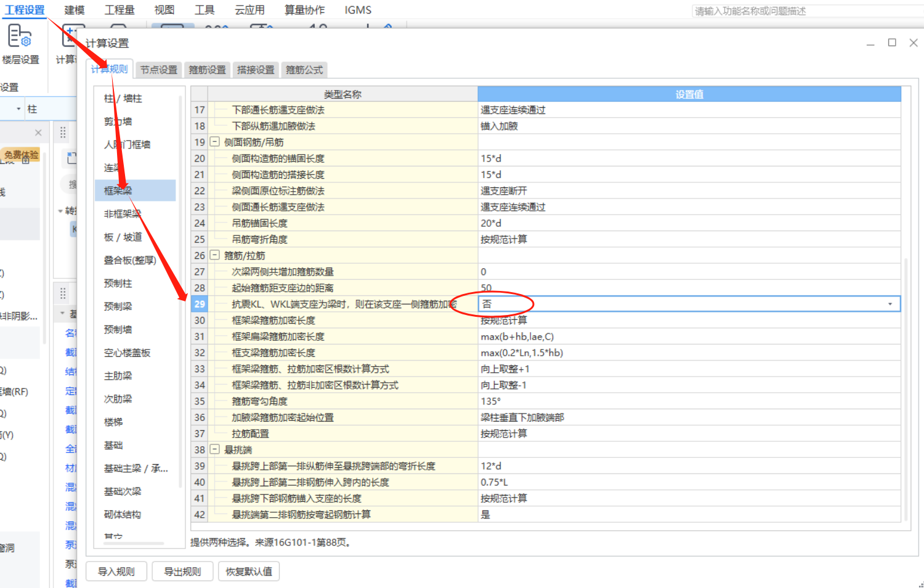924x588 pixels.
Task: Select 叠合板(整厚) in the category list
Action: 130,260
